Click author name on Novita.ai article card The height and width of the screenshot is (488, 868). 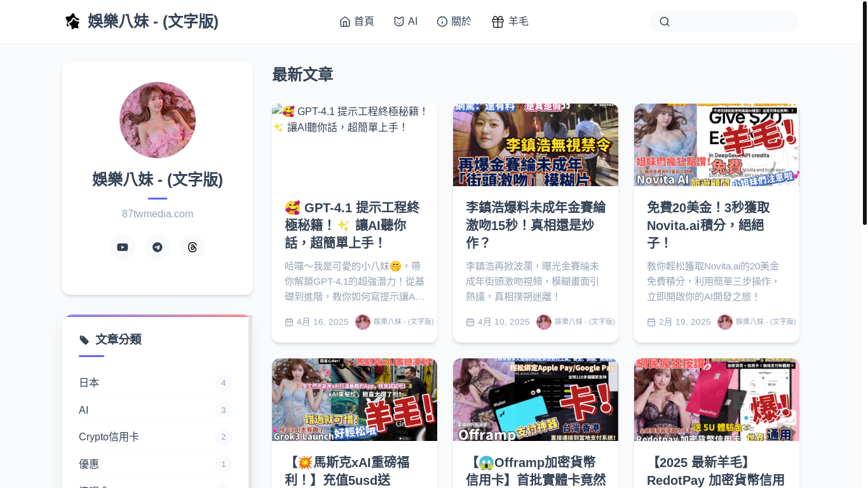point(766,322)
